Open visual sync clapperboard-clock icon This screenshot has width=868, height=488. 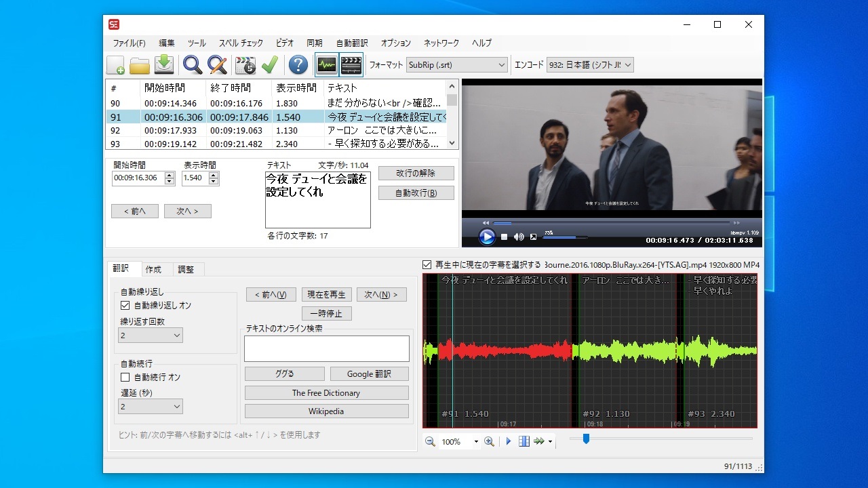coord(245,65)
